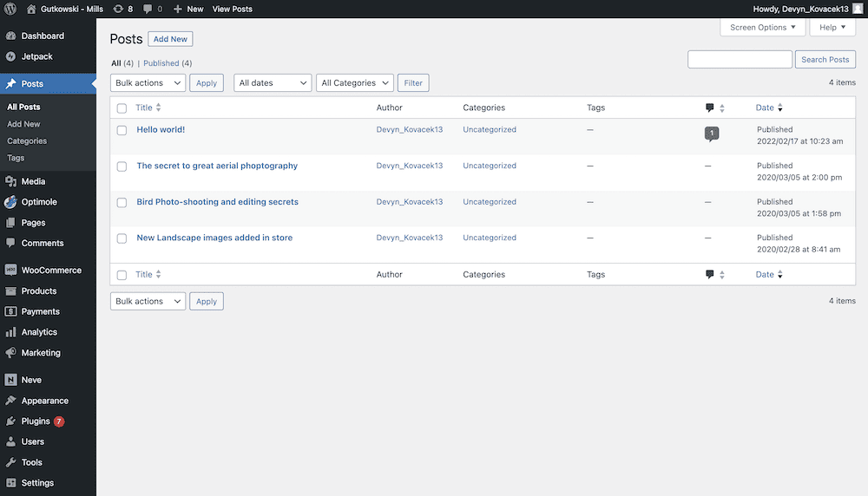
Task: Click the Settings sidebar icon
Action: coord(10,483)
